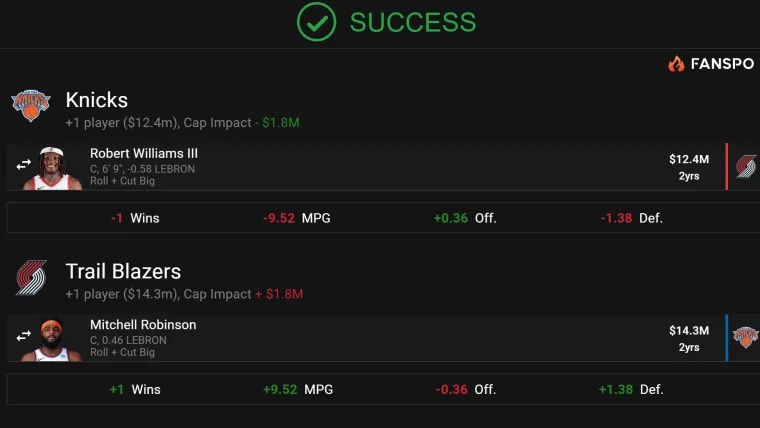Click the FANSPO wordmark text
The image size is (760, 428).
pos(722,63)
